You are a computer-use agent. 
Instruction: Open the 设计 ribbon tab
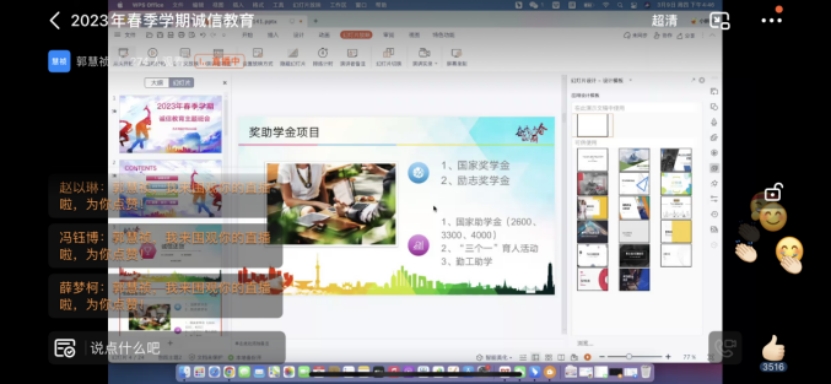[299, 35]
